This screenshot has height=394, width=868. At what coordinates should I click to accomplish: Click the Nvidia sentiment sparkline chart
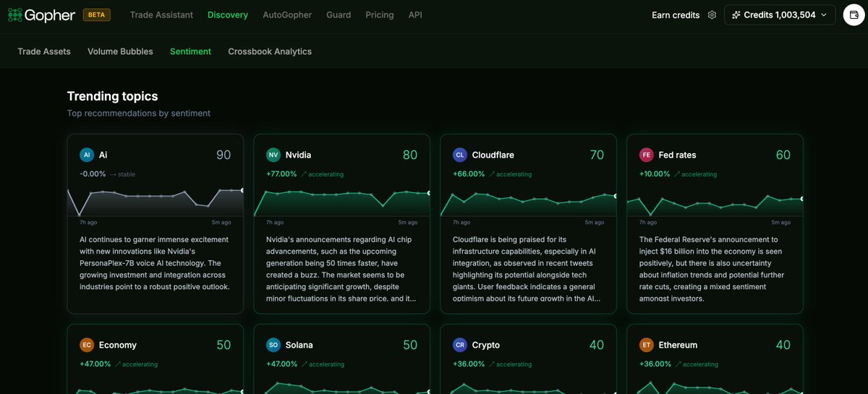click(341, 202)
